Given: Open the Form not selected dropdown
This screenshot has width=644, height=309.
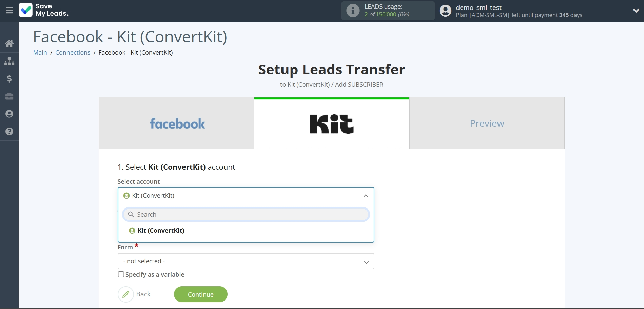Looking at the screenshot, I should [x=246, y=261].
